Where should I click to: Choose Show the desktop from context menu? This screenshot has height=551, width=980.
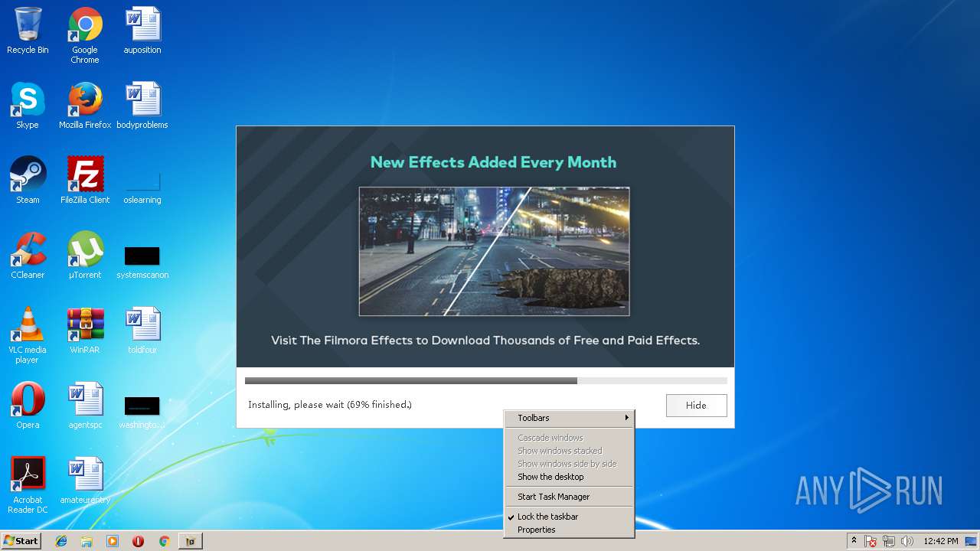click(x=569, y=477)
